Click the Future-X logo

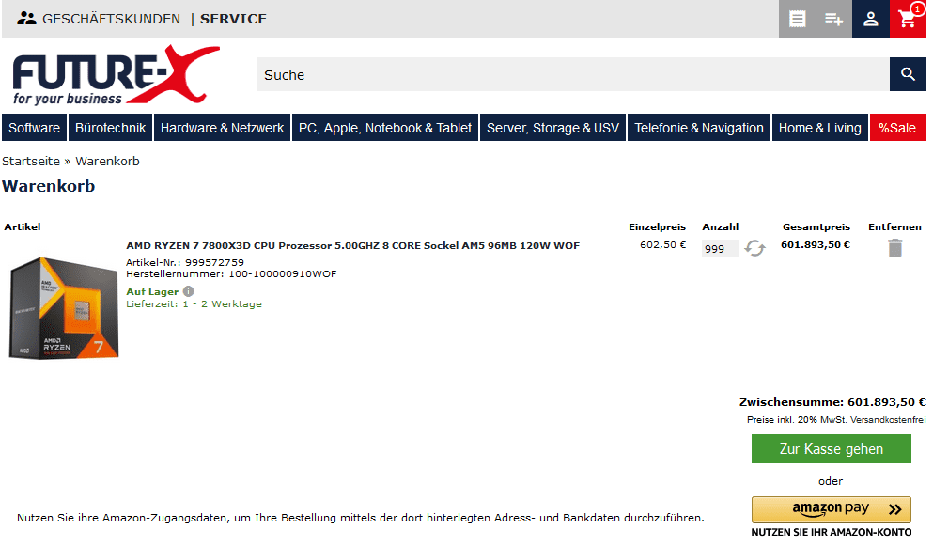tap(116, 75)
